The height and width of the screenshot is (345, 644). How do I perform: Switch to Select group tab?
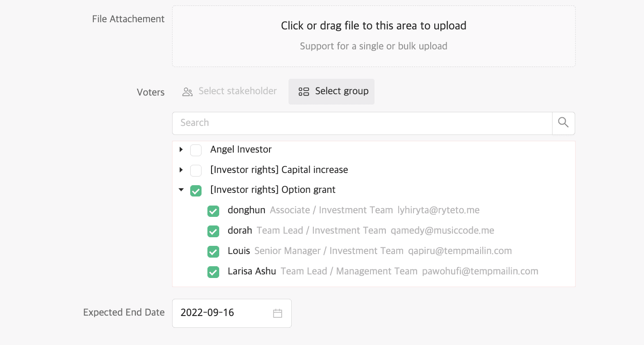click(x=332, y=91)
